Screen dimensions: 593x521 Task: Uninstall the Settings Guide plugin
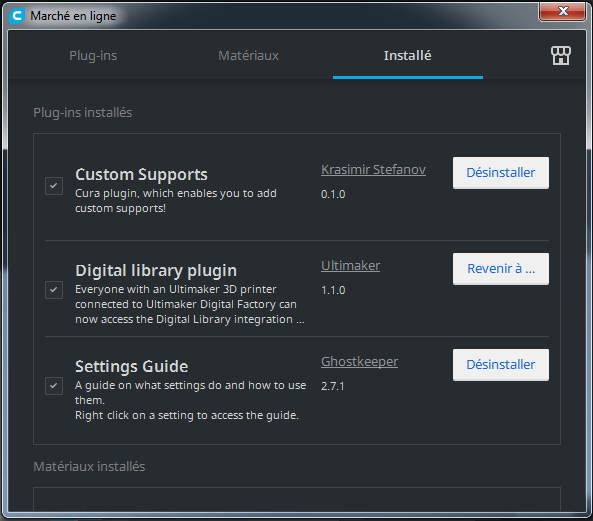(501, 365)
